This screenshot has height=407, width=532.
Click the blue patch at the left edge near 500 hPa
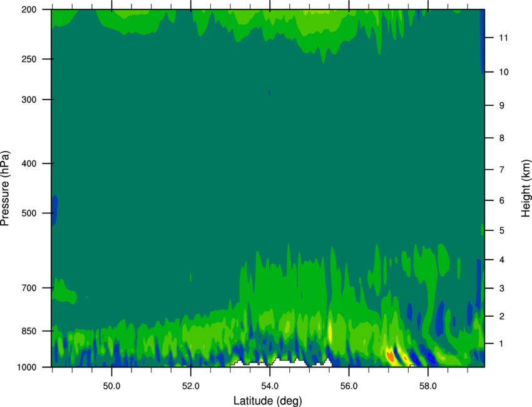54,210
